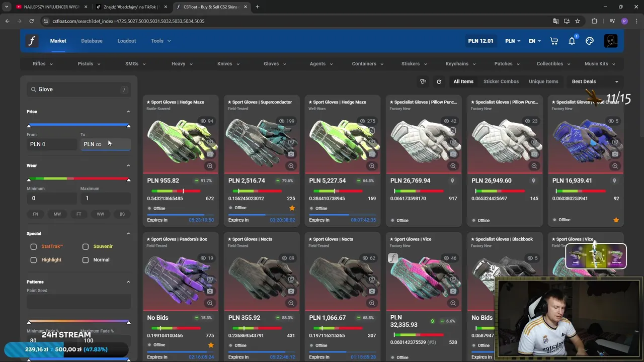The width and height of the screenshot is (644, 362).
Task: Zoom the PLN 355.92 Nocts gloves image
Action: (291, 303)
